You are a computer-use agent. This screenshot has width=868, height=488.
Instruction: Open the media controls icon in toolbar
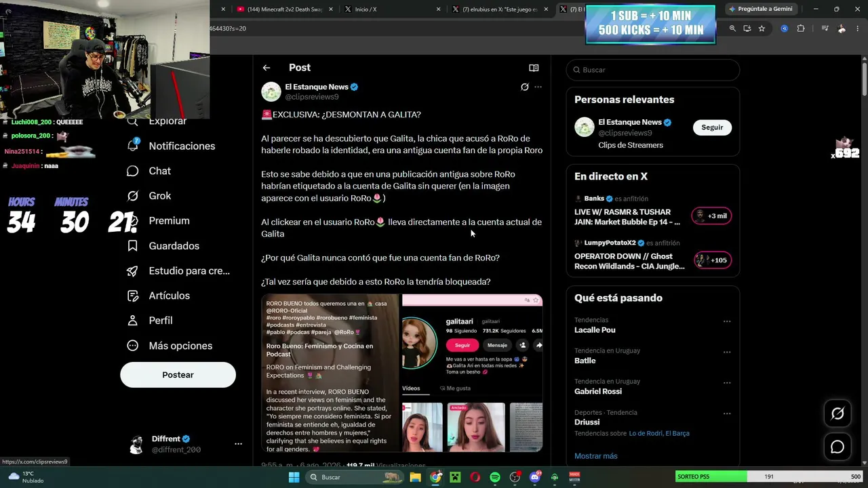point(825,28)
